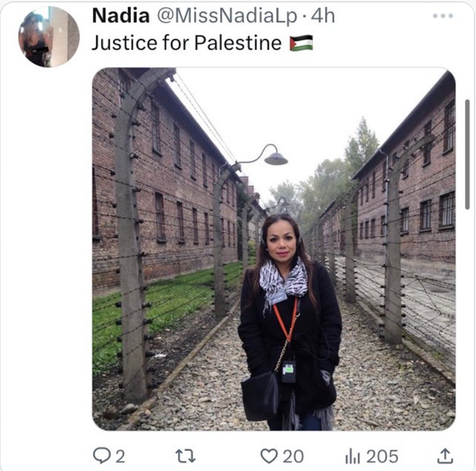476x471 pixels.
Task: Click the share upload arrow icon
Action: click(x=444, y=456)
